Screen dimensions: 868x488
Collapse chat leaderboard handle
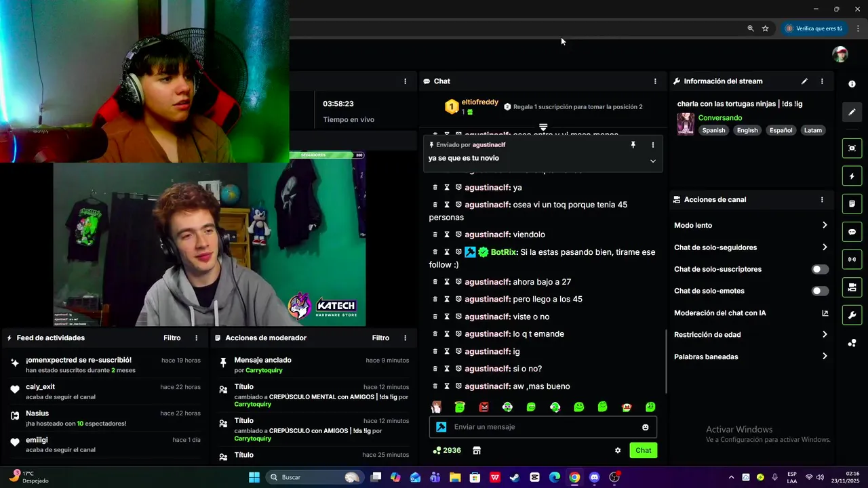click(x=543, y=127)
